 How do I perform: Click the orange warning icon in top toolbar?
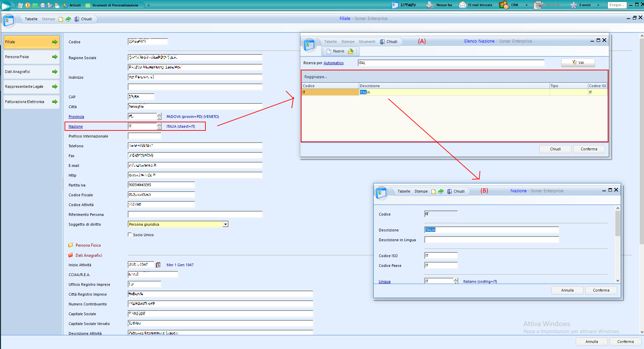(x=28, y=5)
